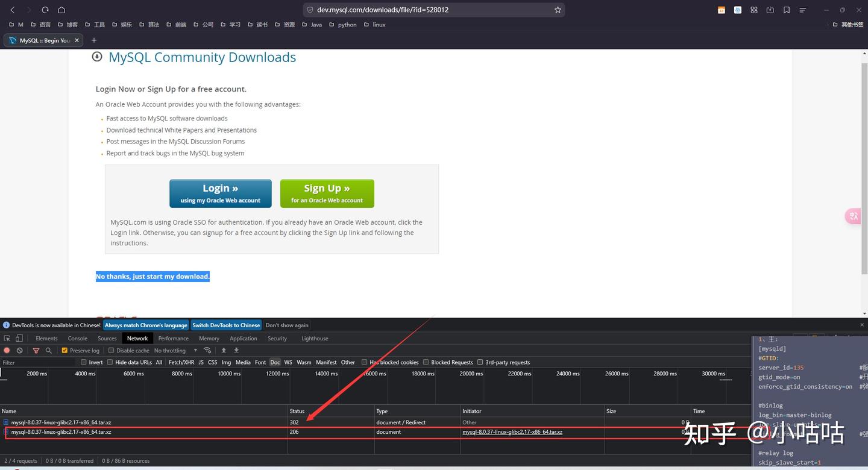The image size is (868, 470).
Task: Click No thanks, just start my download
Action: point(153,277)
